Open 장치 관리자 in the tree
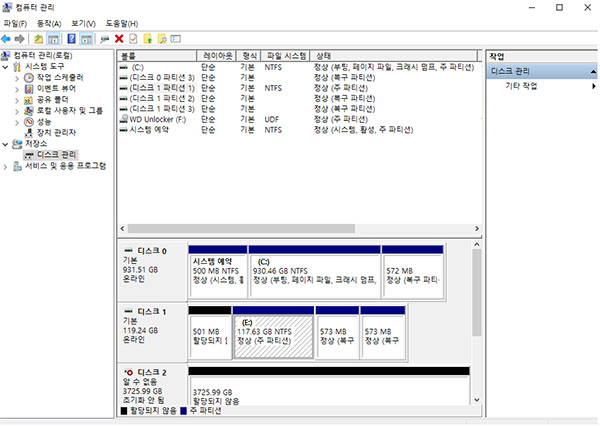 (x=56, y=133)
